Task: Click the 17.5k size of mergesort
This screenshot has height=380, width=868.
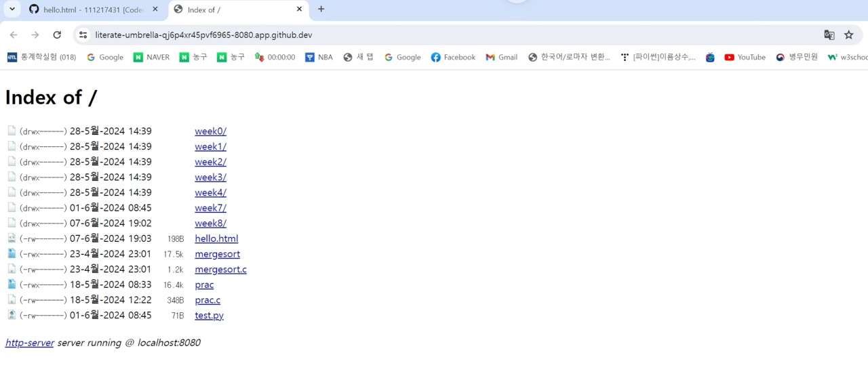Action: [x=173, y=255]
